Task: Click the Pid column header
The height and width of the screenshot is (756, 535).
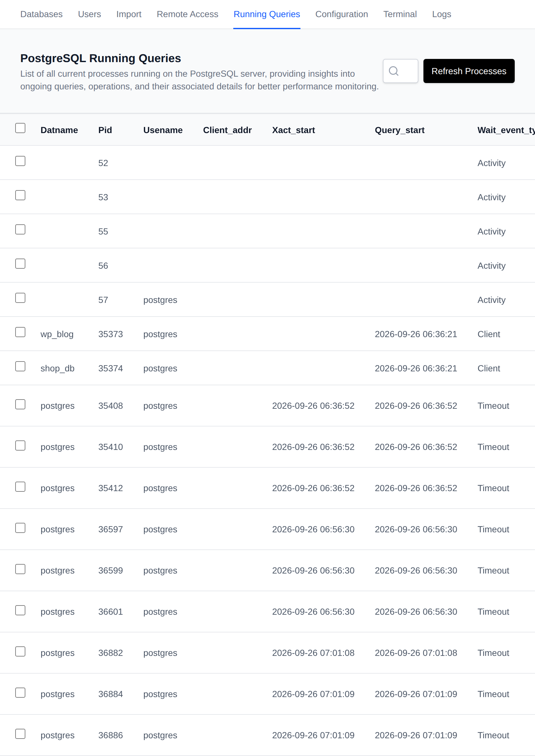Action: [105, 130]
